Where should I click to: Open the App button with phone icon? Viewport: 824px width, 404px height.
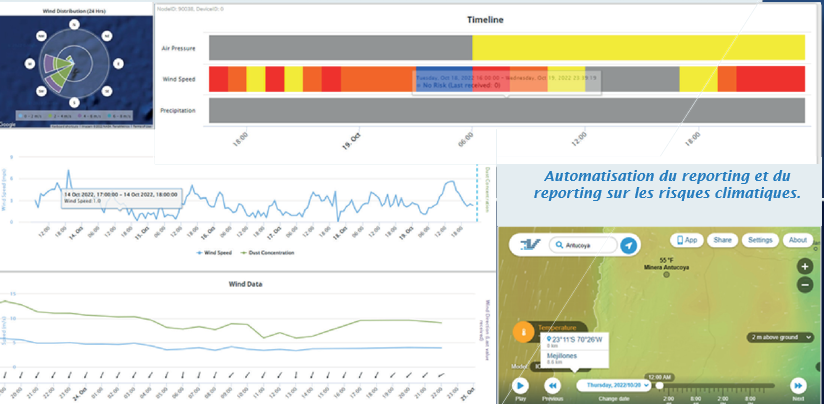(688, 240)
